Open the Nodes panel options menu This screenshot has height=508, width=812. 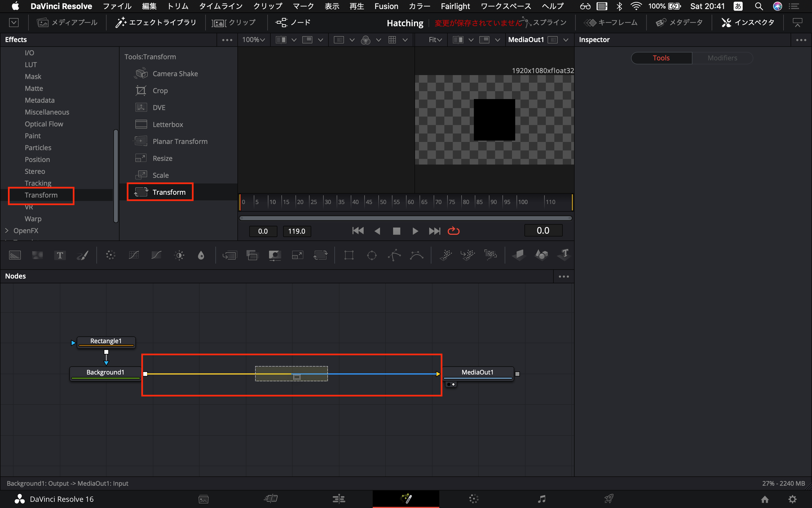point(564,277)
